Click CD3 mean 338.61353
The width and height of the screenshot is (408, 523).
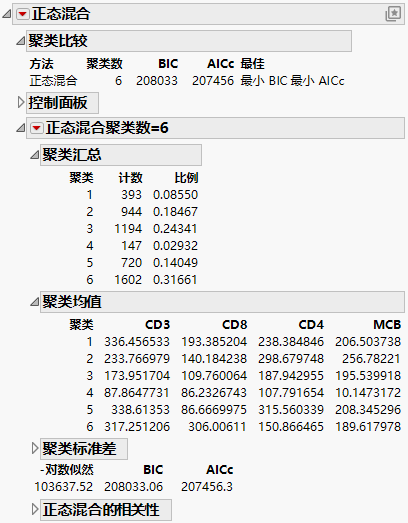(x=140, y=410)
